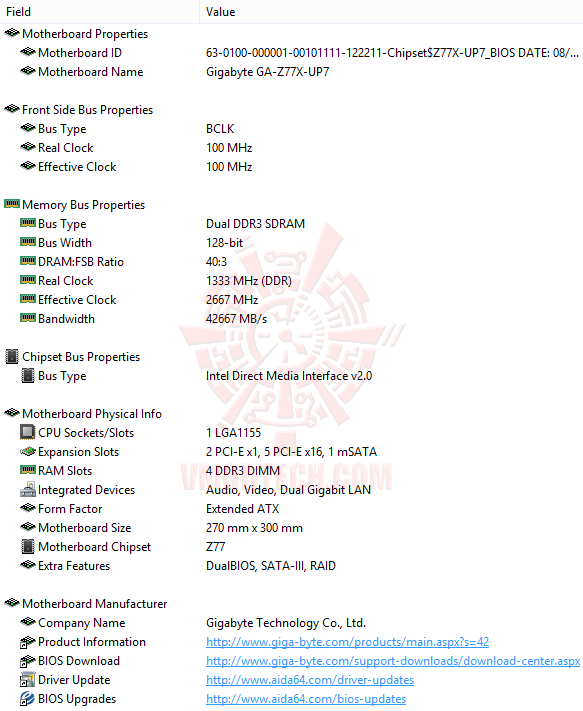
Task: Select the Expansion Slots card icon
Action: point(28,452)
